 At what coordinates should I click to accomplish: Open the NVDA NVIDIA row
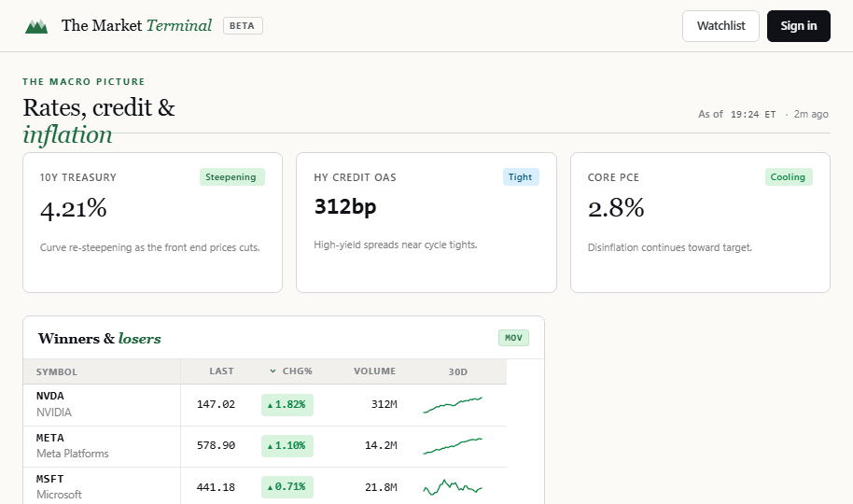pos(265,405)
